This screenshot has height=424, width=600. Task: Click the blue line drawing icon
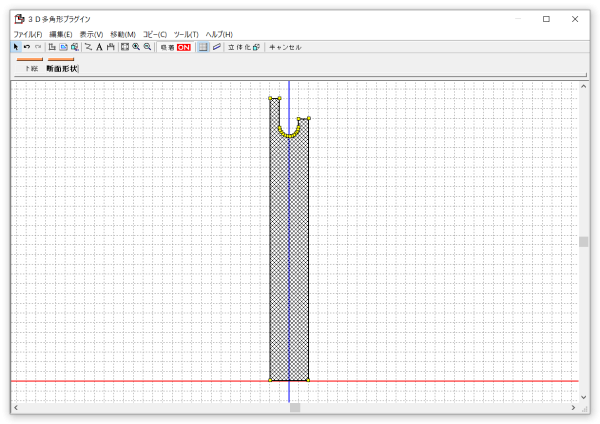click(x=216, y=47)
